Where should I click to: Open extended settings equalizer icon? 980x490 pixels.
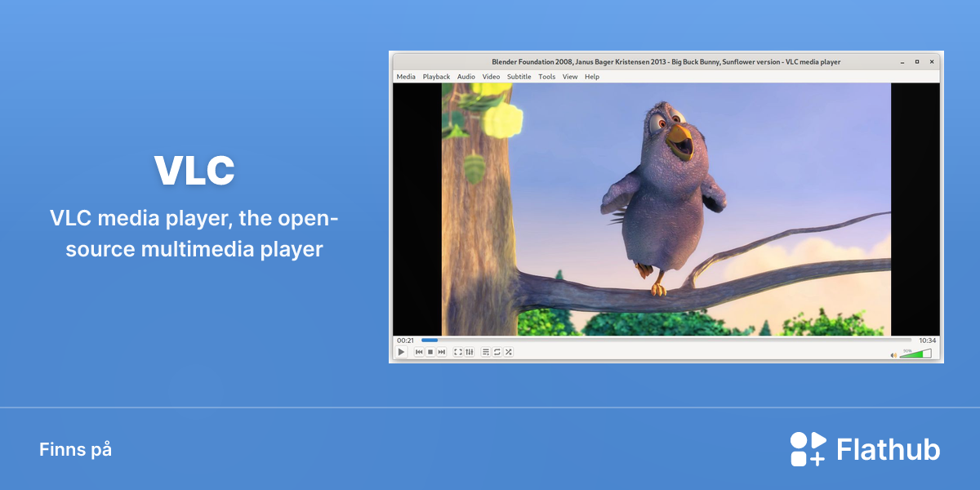click(x=469, y=352)
